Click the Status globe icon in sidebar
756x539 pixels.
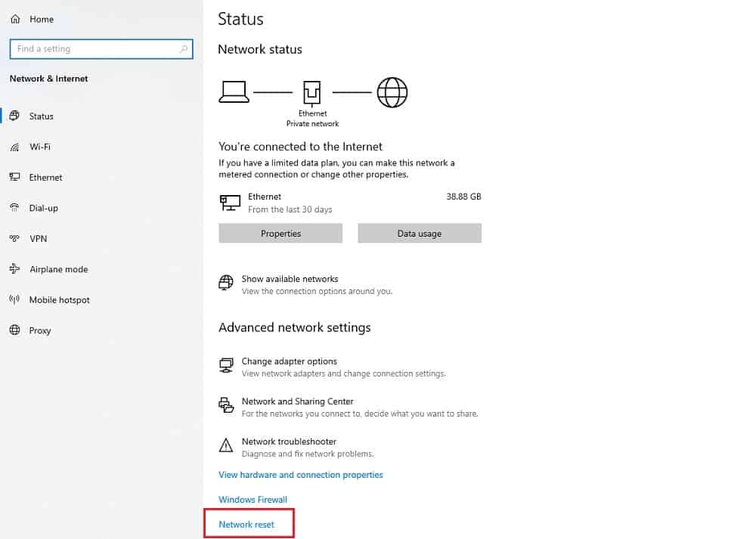[14, 116]
